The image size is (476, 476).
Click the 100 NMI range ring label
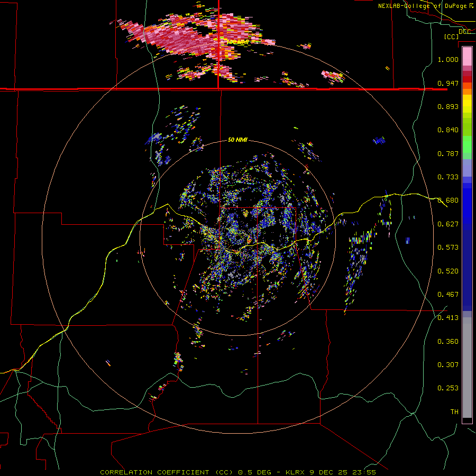(x=237, y=42)
